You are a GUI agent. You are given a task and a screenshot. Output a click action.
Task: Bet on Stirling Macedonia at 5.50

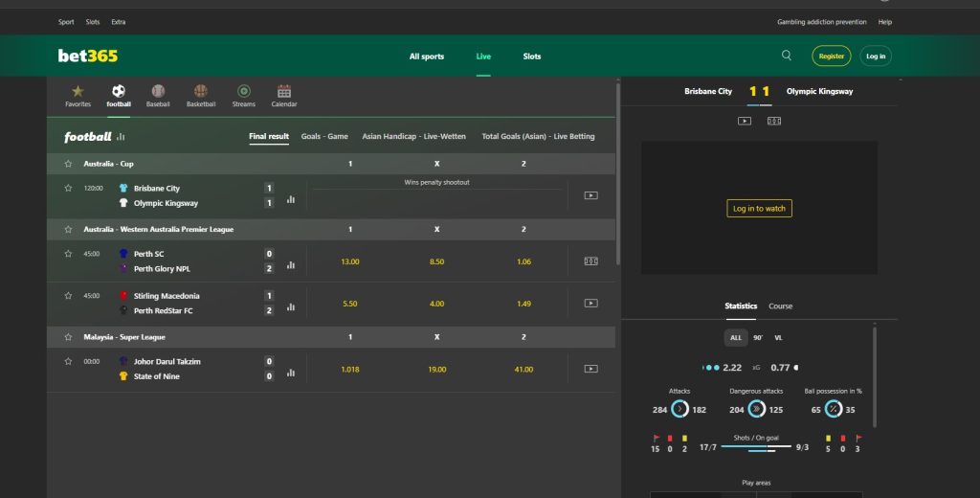(350, 304)
